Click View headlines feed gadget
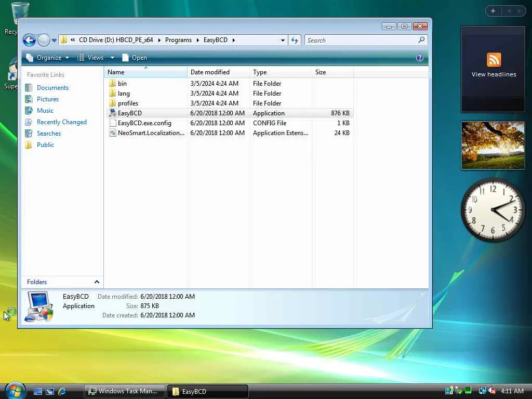 tap(493, 69)
